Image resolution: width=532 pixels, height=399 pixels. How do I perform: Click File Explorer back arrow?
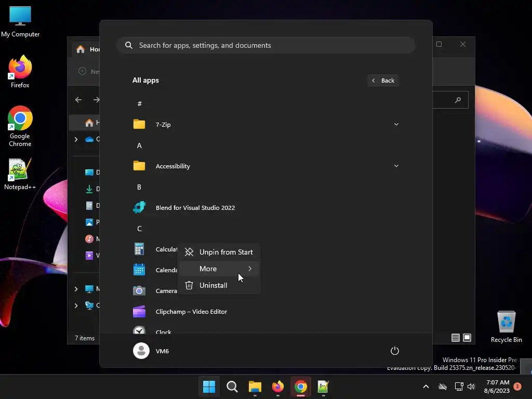[78, 100]
